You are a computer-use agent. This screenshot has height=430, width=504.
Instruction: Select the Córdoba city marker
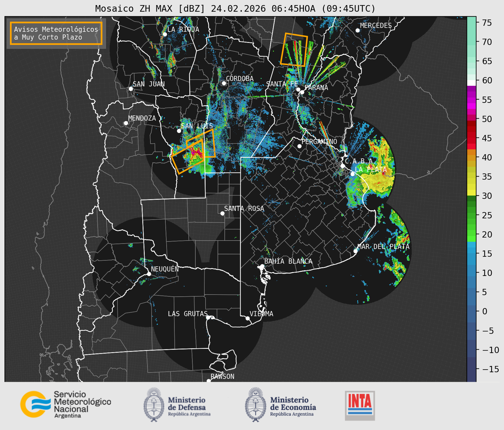pos(224,83)
